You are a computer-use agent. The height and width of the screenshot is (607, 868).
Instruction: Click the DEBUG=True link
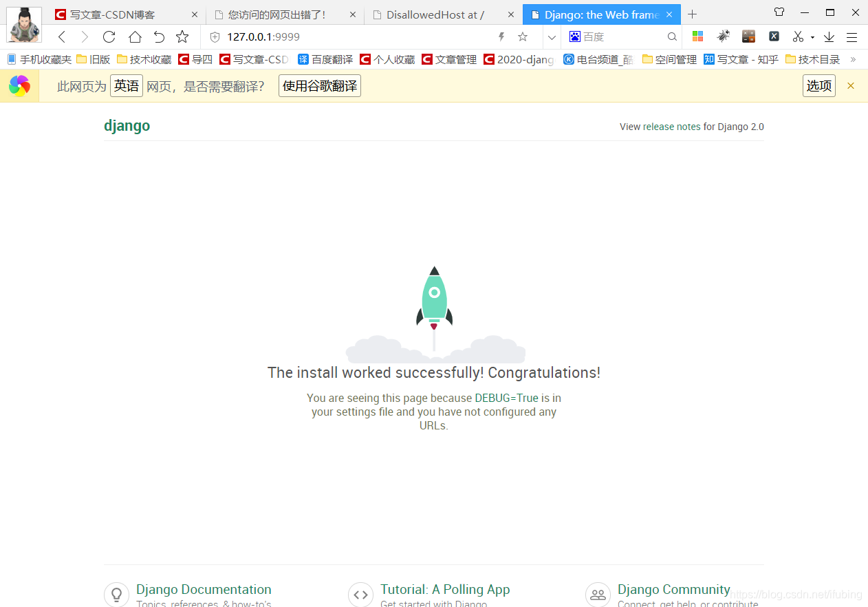(x=506, y=398)
